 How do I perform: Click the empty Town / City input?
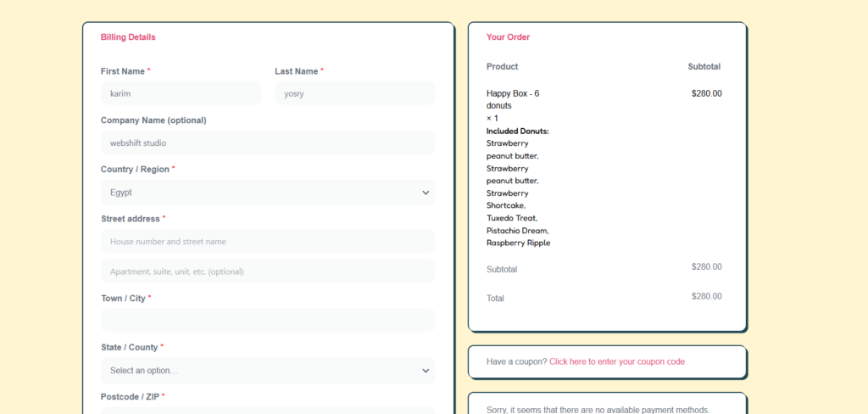click(267, 320)
